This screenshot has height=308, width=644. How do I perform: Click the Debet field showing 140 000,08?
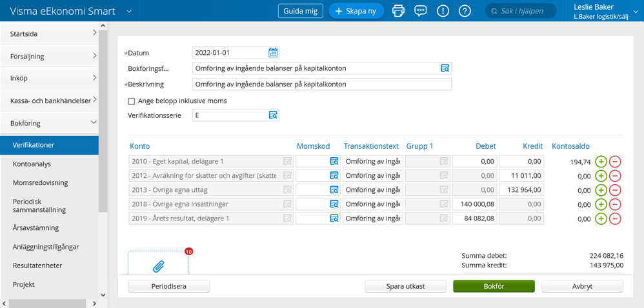click(x=474, y=204)
